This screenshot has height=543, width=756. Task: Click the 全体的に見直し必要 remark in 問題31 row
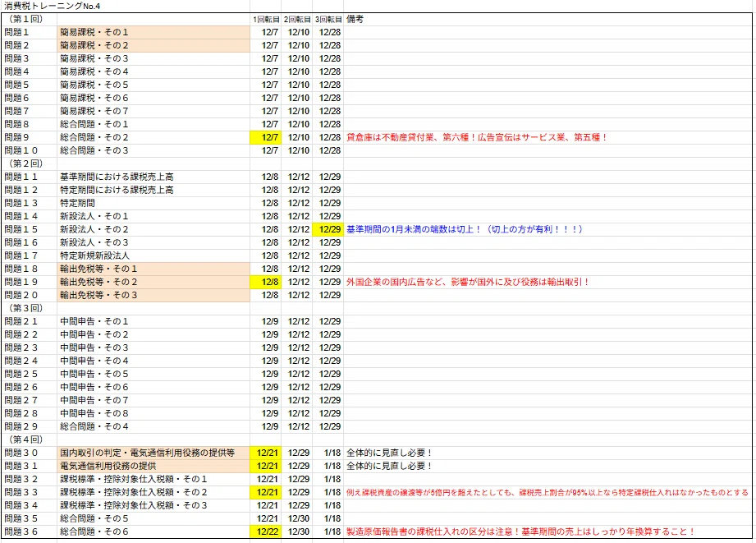[x=389, y=466]
